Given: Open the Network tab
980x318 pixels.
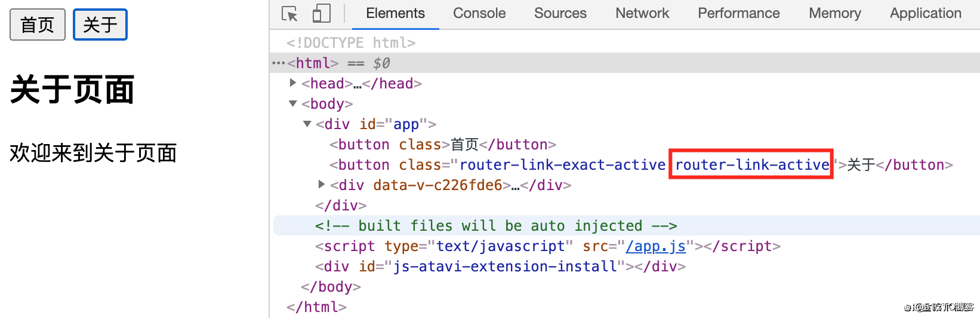Looking at the screenshot, I should pos(642,14).
